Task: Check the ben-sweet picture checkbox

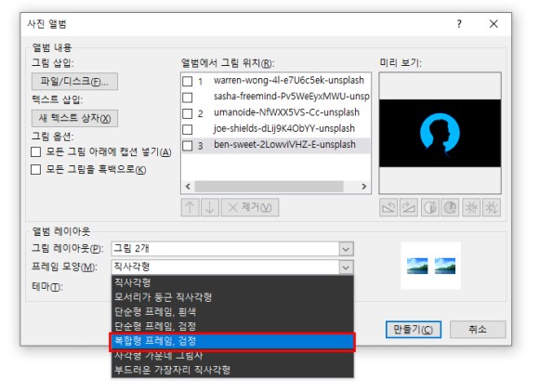Action: pyautogui.click(x=188, y=146)
